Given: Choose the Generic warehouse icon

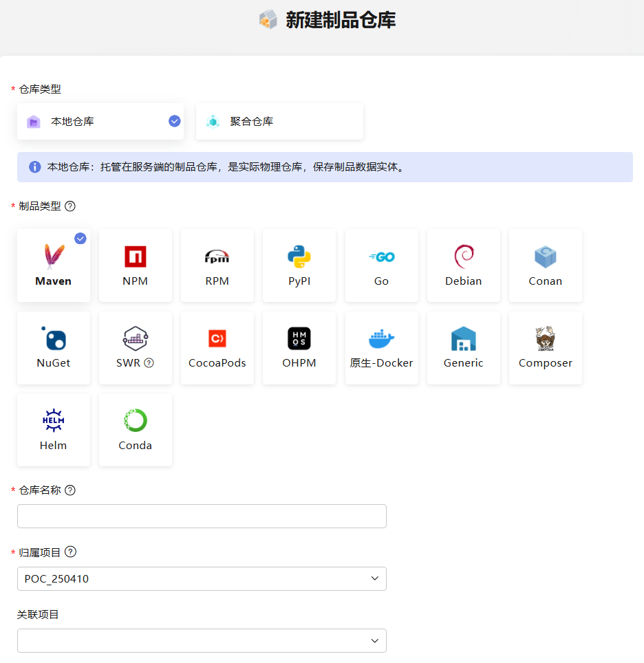Looking at the screenshot, I should click(x=464, y=338).
